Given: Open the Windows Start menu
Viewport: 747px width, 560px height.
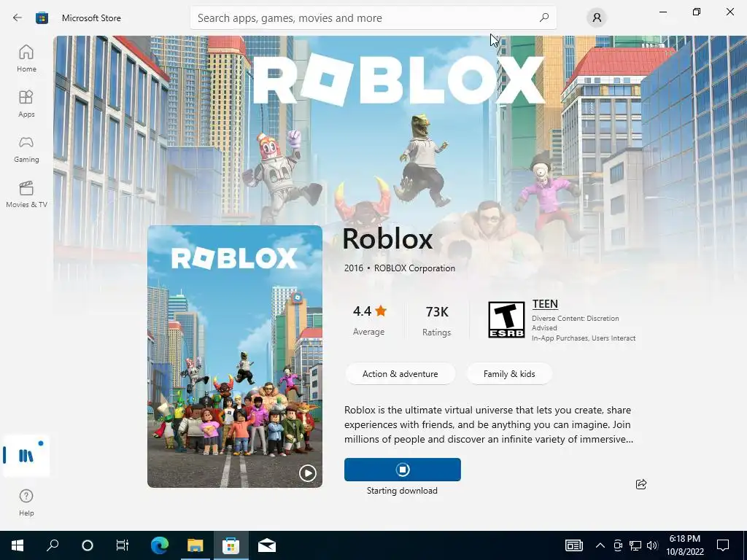Looking at the screenshot, I should 18,545.
